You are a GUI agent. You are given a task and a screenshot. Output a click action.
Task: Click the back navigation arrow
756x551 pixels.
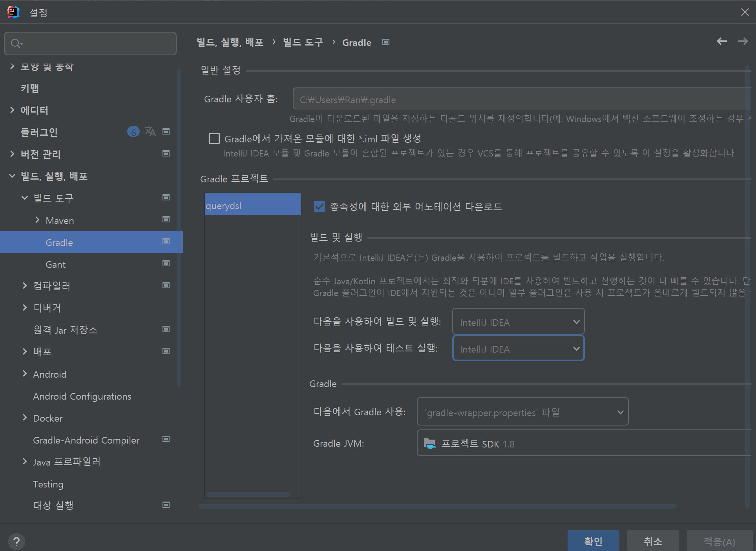click(721, 42)
